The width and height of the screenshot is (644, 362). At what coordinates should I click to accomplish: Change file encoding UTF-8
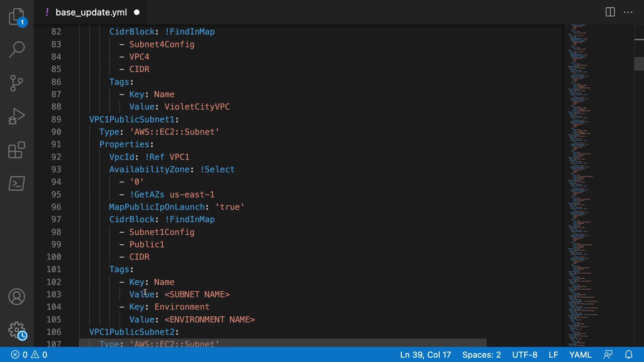tap(525, 355)
